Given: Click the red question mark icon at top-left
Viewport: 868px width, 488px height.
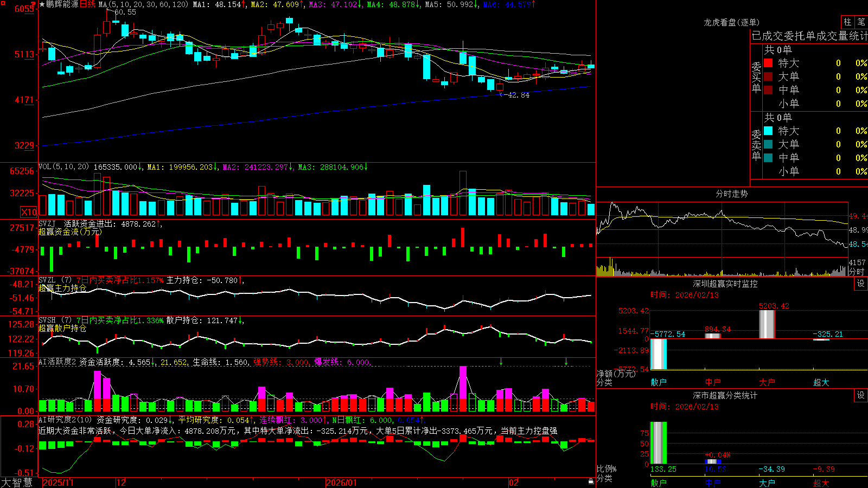Looking at the screenshot, I should 34,4.
